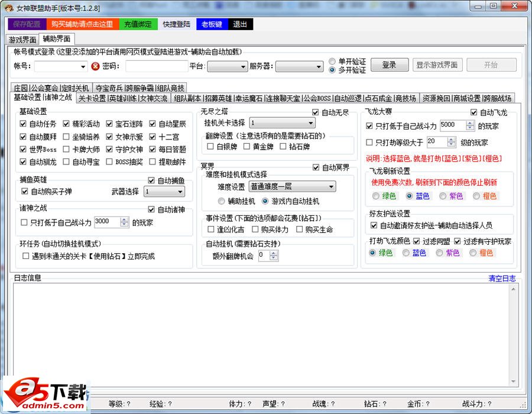Screen dimensions: 532x414
Task: Open the 购买辅助请点击这里 link button
Action: 82,24
